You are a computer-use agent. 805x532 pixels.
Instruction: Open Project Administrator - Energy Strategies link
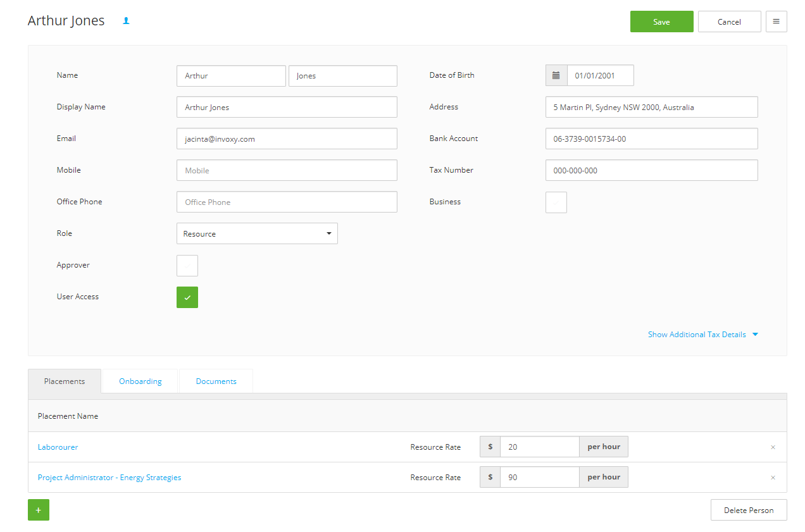point(109,478)
